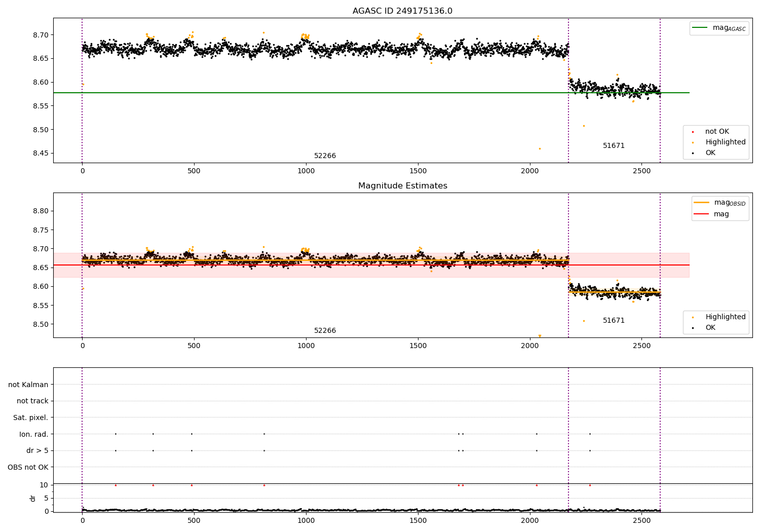760x532 pixels.
Task: Select the 'not OK' red legend marker in the top plot
Action: pyautogui.click(x=693, y=132)
